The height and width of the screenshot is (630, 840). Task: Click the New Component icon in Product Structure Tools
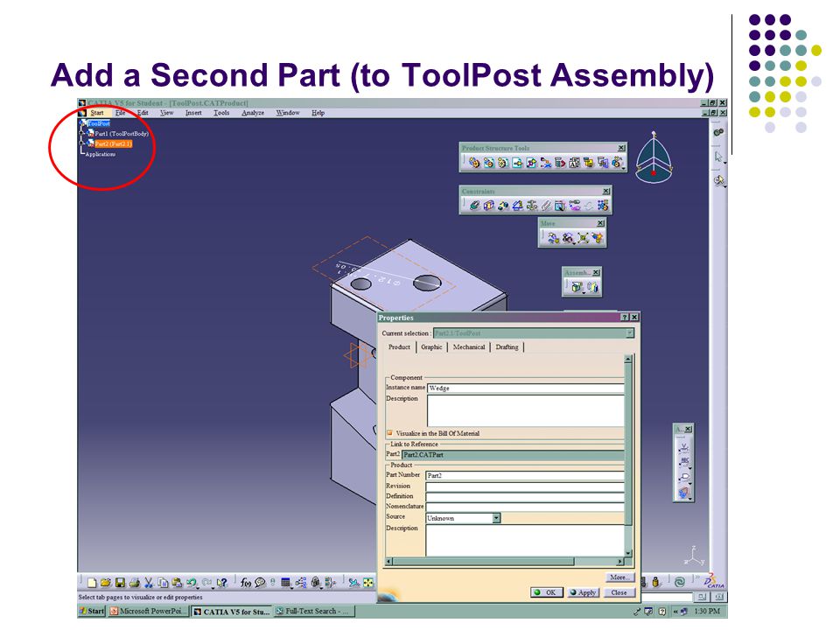click(473, 163)
